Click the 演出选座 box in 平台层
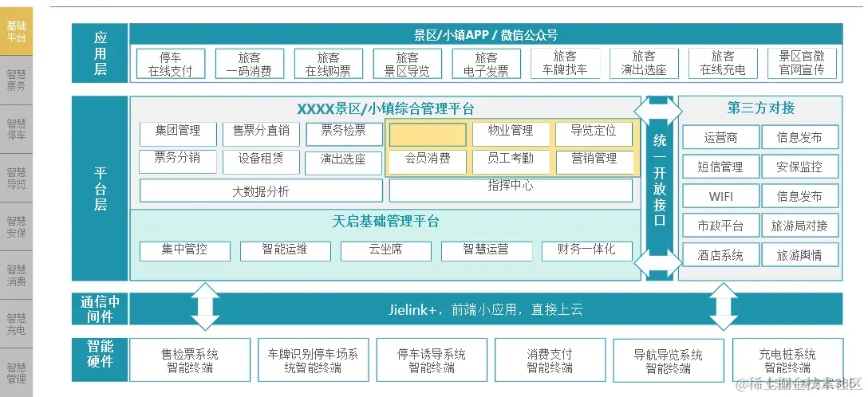The width and height of the screenshot is (868, 397). coord(344,163)
